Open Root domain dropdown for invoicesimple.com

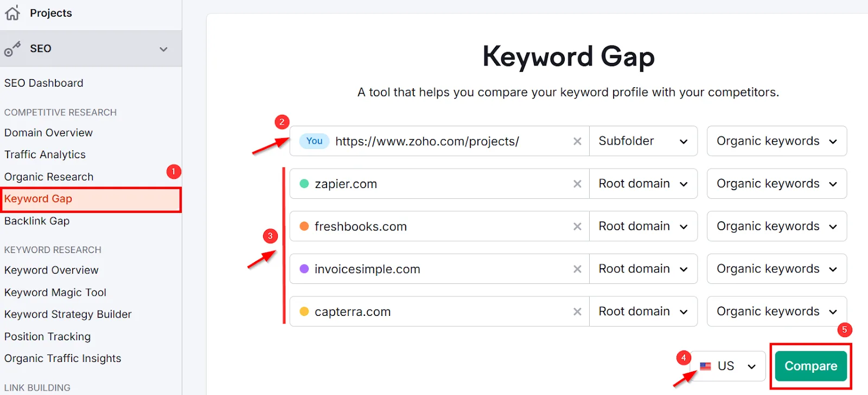(643, 269)
